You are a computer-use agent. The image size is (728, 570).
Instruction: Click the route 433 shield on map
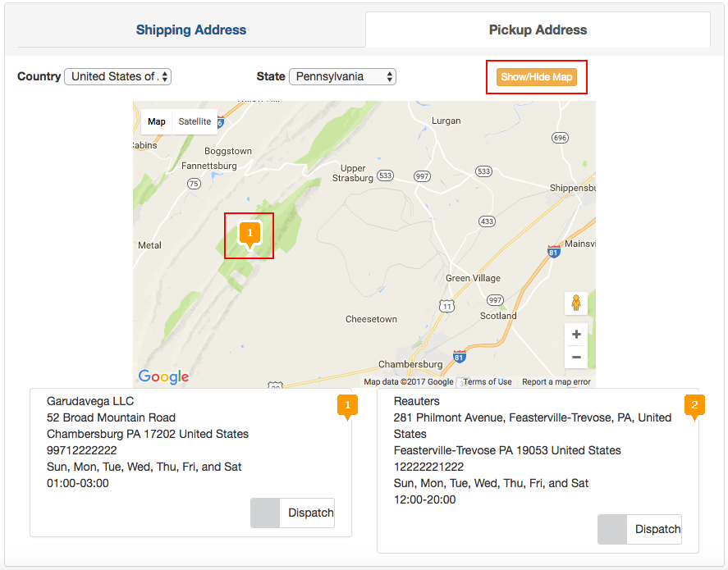(x=487, y=221)
